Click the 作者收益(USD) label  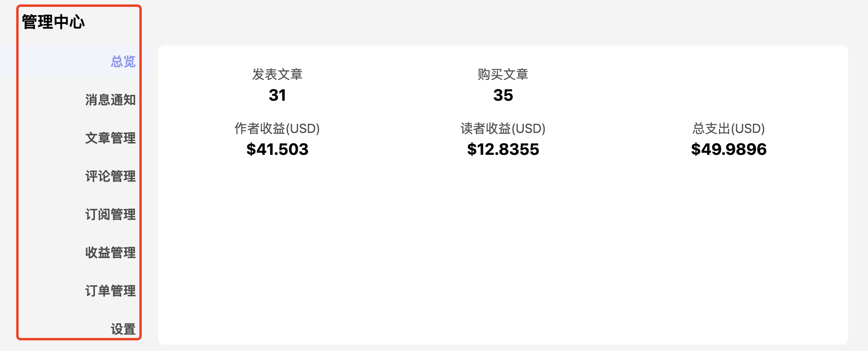(277, 129)
